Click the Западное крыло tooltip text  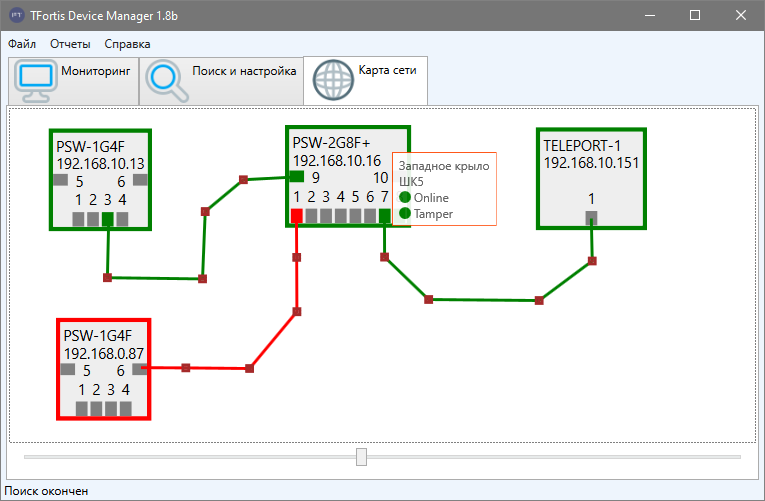click(444, 166)
